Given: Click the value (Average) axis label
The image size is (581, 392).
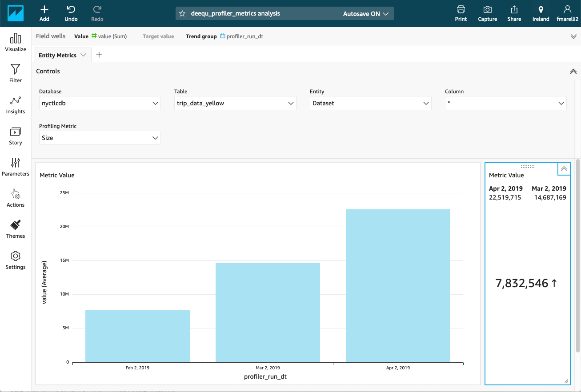Looking at the screenshot, I should [44, 282].
